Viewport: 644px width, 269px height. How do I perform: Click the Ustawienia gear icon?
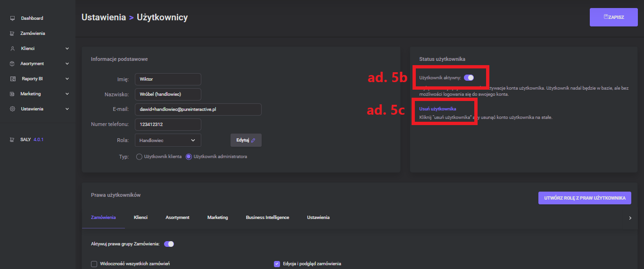[x=13, y=109]
